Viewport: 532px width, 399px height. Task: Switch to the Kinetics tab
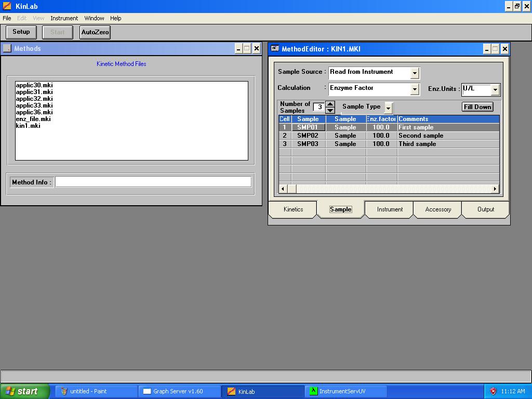pyautogui.click(x=292, y=209)
